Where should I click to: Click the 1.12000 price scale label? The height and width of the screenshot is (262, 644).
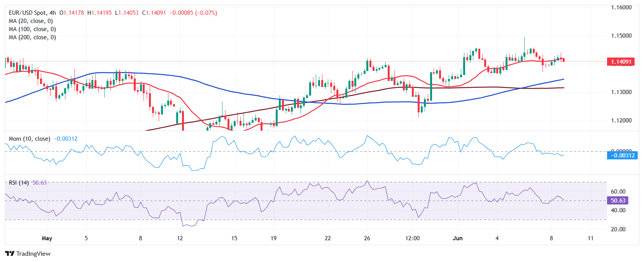[621, 121]
